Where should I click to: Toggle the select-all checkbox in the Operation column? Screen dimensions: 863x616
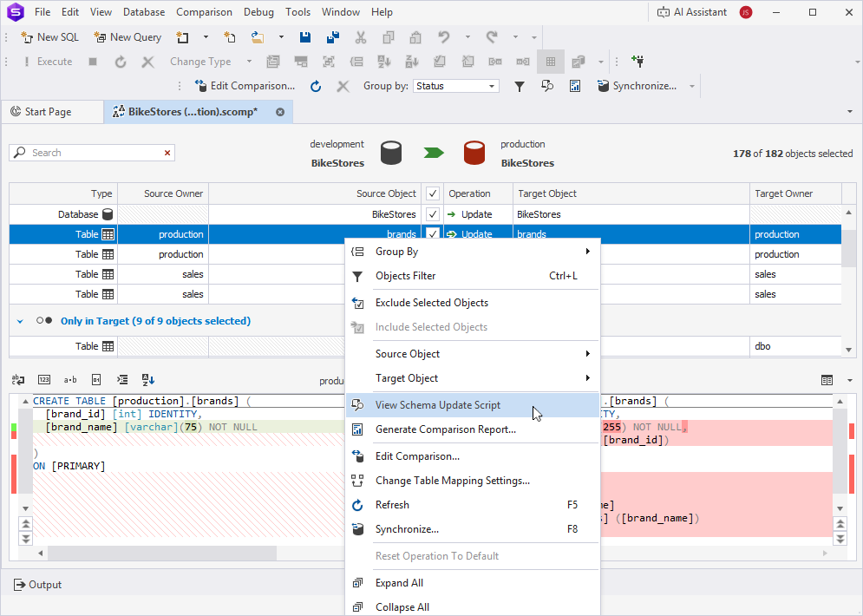431,193
